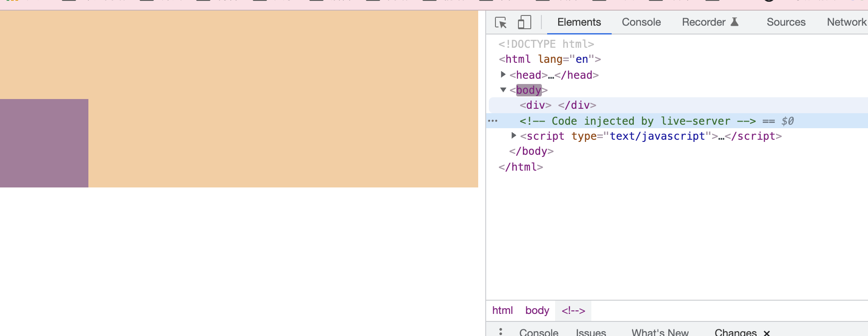Image resolution: width=868 pixels, height=336 pixels.
Task: Open the drawer three-dot menu
Action: (x=500, y=332)
